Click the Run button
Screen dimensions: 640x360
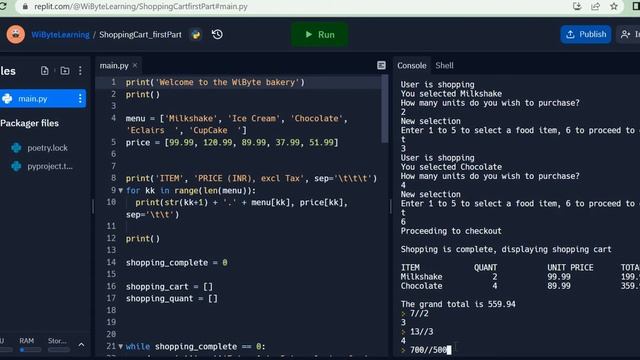coord(320,35)
